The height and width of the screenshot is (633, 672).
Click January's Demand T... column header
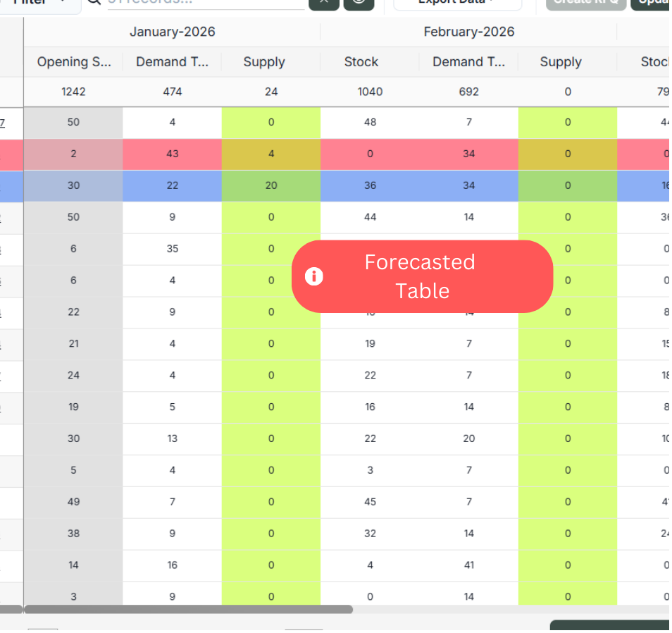(x=172, y=62)
